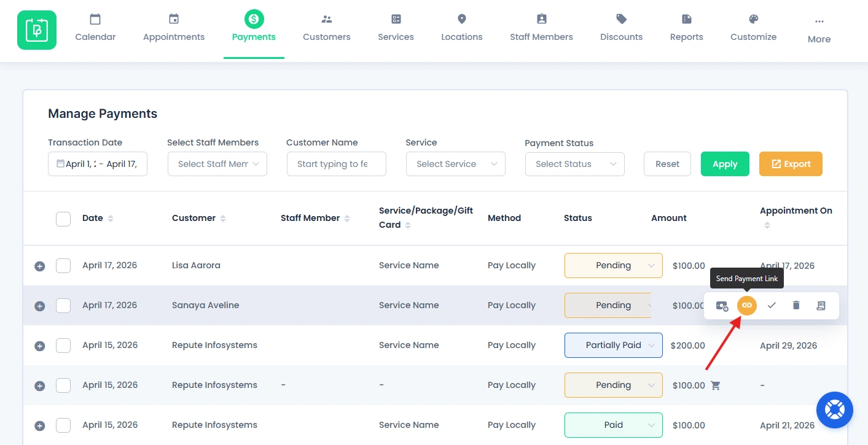Click the Reset button

tap(667, 164)
